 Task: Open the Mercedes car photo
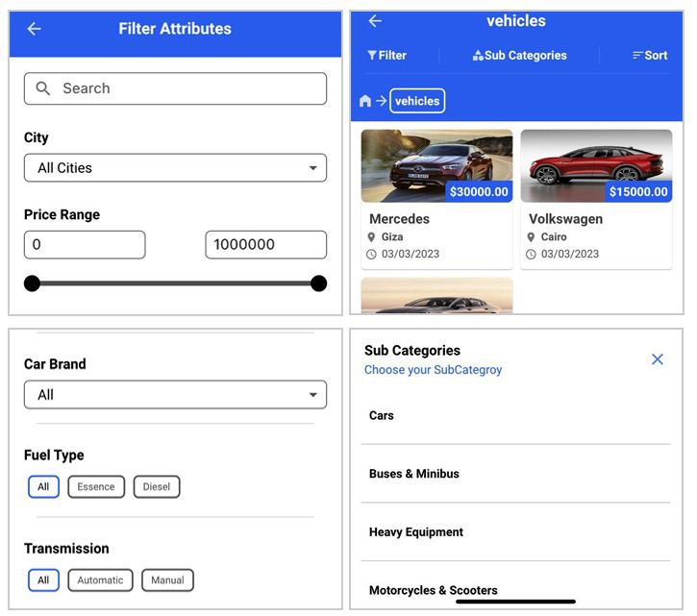coord(436,166)
